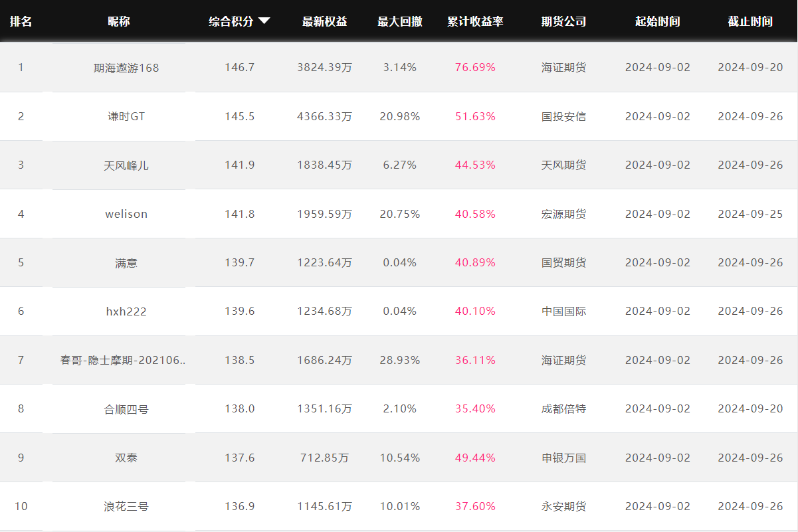The width and height of the screenshot is (798, 532).
Task: Click equity value 3824.39万
Action: (x=324, y=68)
